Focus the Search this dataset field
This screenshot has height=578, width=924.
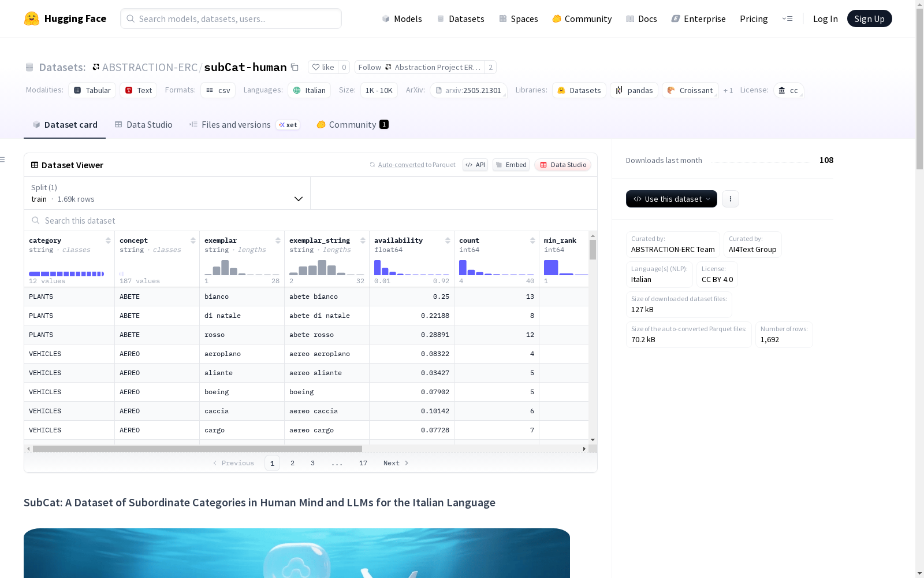click(311, 220)
